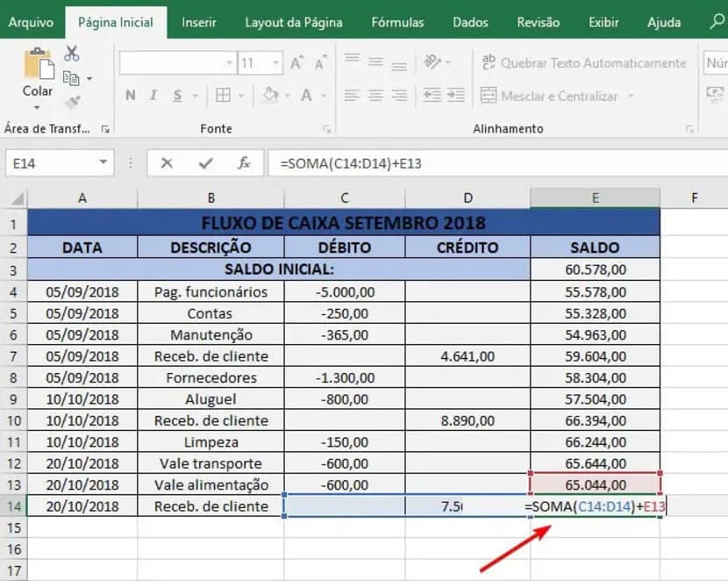
Task: Open the font size dropdown
Action: pyautogui.click(x=275, y=62)
